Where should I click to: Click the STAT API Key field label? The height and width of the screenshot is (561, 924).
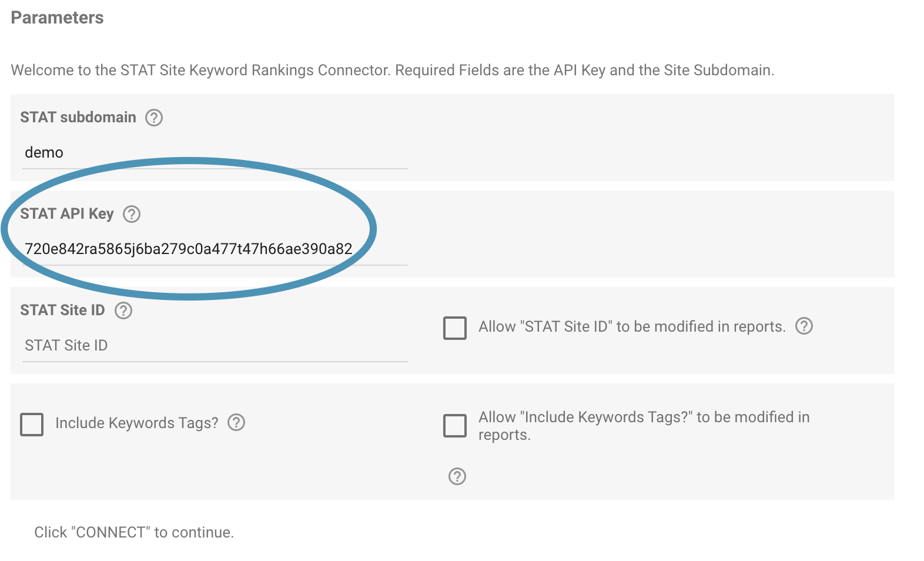[67, 214]
